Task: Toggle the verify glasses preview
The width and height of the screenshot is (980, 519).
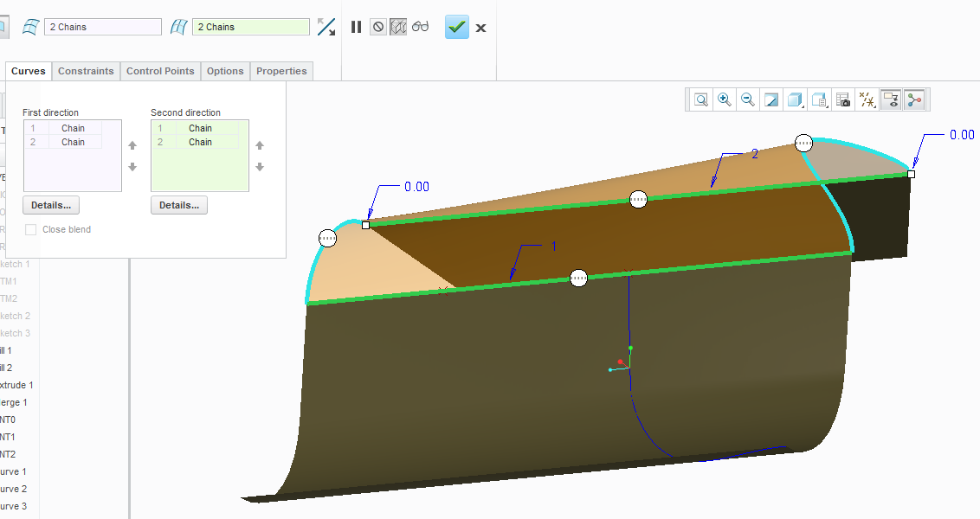Action: (x=420, y=27)
